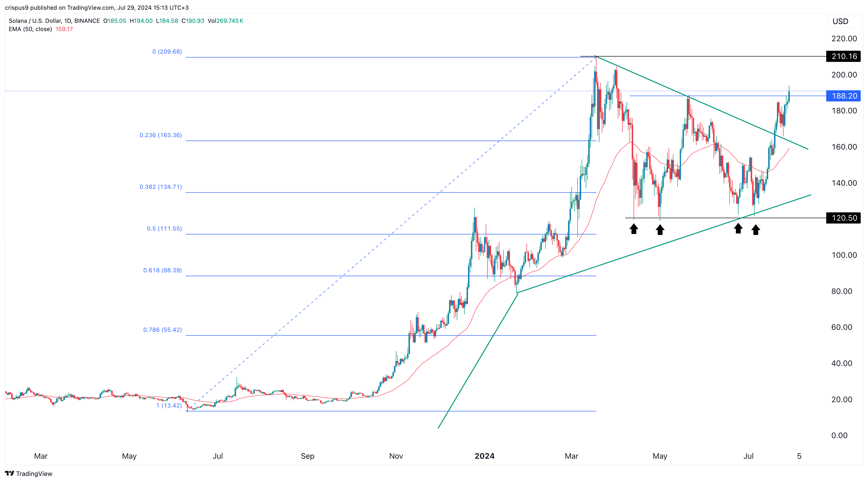The width and height of the screenshot is (868, 482).
Task: Click the EMA value 159.17
Action: pyautogui.click(x=64, y=29)
